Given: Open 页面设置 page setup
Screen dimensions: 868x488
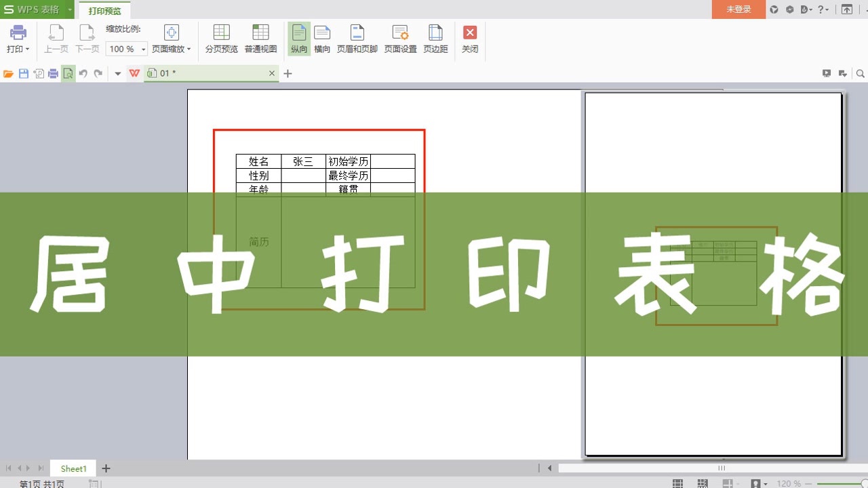Looking at the screenshot, I should pos(401,39).
